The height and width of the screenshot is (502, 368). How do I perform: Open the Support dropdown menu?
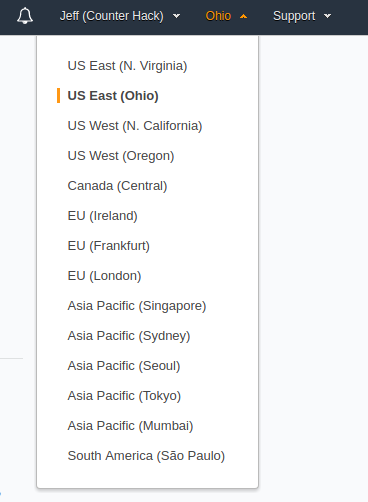click(x=302, y=16)
